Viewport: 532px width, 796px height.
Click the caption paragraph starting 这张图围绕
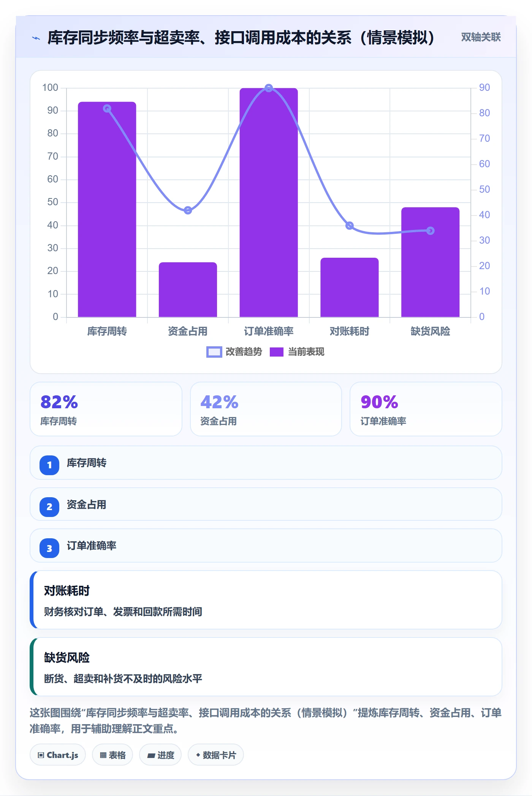point(266,721)
